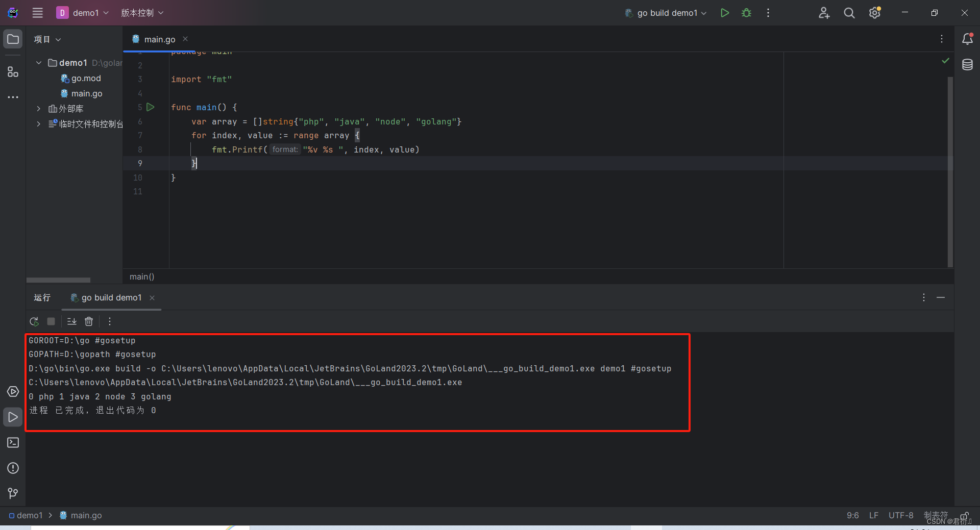
Task: Close the go build demo1 run tab
Action: pyautogui.click(x=152, y=298)
